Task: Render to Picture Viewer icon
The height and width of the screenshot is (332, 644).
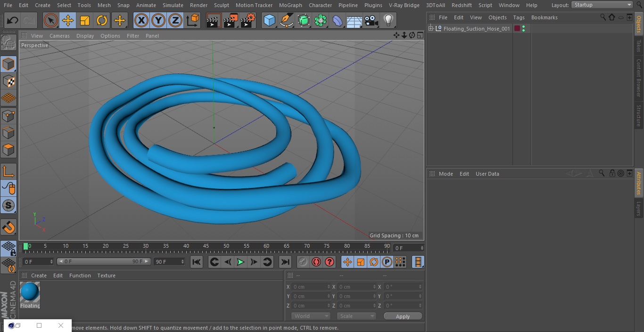Action: (231, 21)
